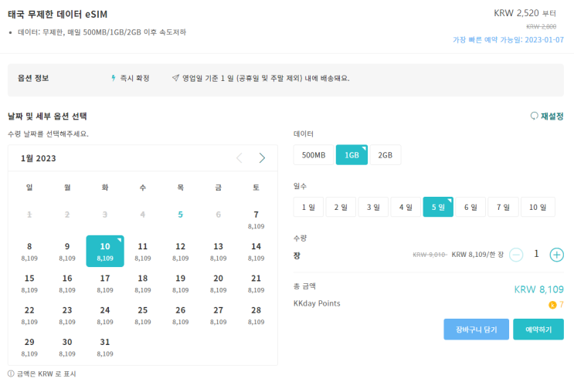Select January 22 on calendar
Viewport: 574px width, 392px height.
(x=29, y=315)
